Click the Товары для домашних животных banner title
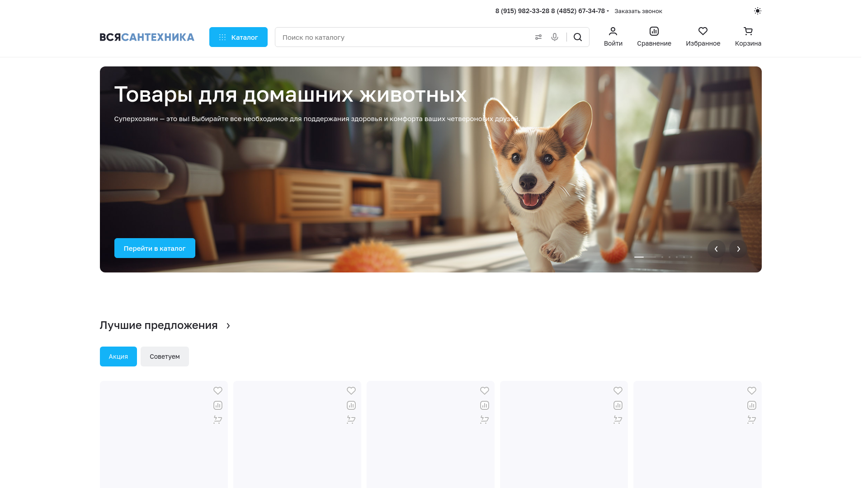 tap(290, 94)
